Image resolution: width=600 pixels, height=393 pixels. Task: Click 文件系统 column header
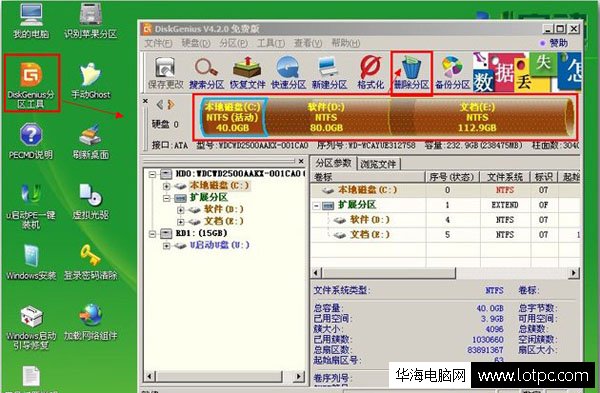tap(505, 177)
